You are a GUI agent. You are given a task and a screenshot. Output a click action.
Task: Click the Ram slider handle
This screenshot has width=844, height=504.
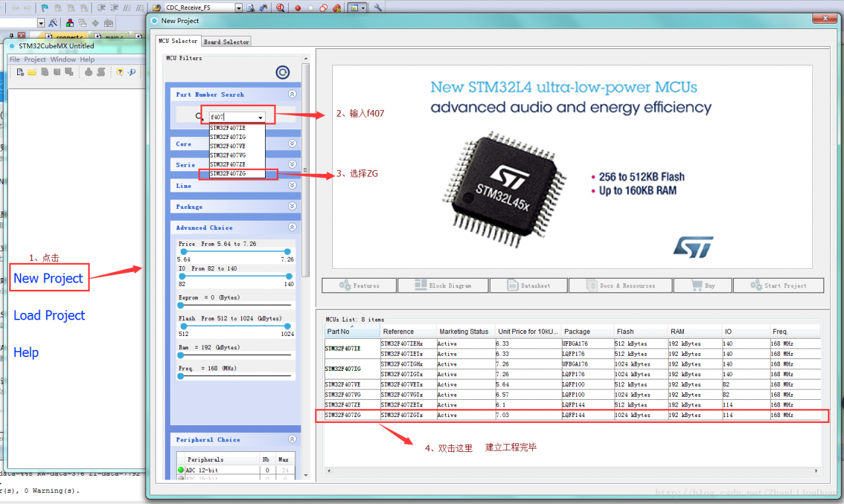[x=181, y=354]
